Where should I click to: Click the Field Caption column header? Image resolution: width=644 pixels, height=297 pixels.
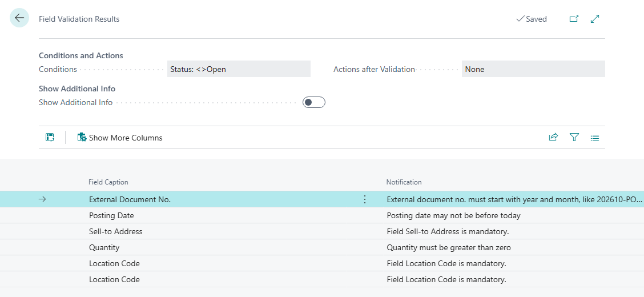coord(108,182)
